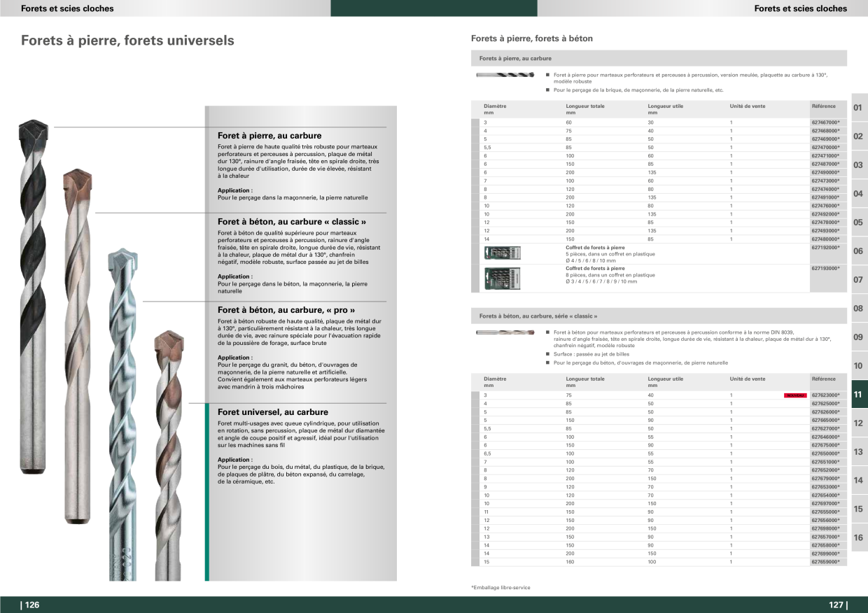Click the 'Foret à pierre, au carbure' heading
Image resolution: width=868 pixels, height=613 pixels.
[269, 136]
